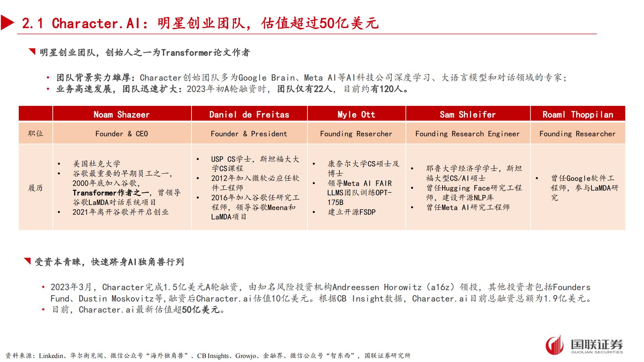Select the Myle Ott column header
Image resolution: width=644 pixels, height=362 pixels.
pyautogui.click(x=357, y=114)
